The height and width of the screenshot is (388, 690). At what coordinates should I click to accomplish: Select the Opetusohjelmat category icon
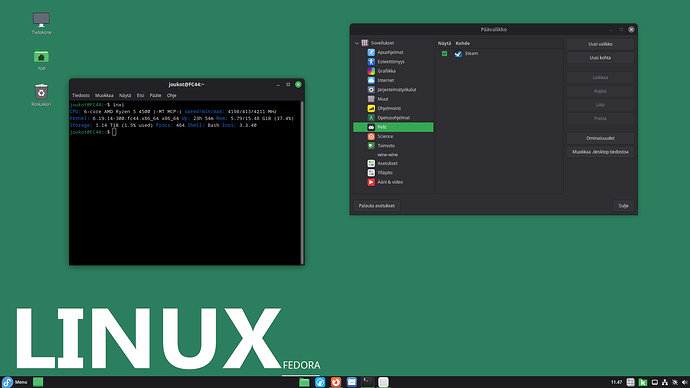pyautogui.click(x=371, y=117)
